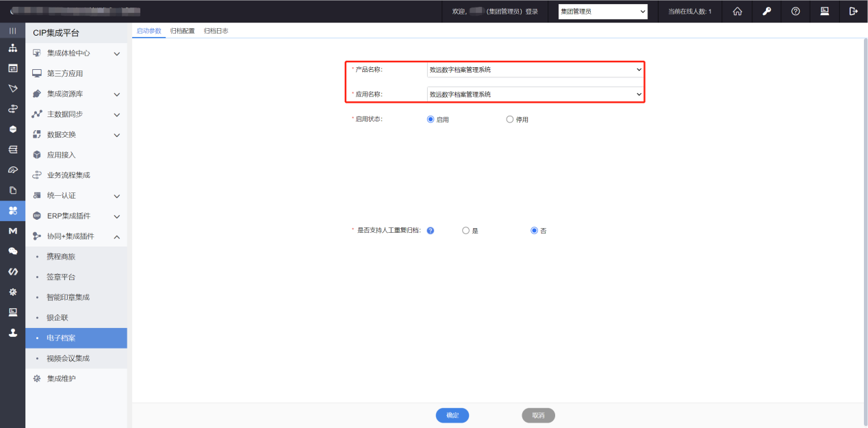Open the 集团管理员 role dropdown
This screenshot has height=428, width=868.
[603, 11]
